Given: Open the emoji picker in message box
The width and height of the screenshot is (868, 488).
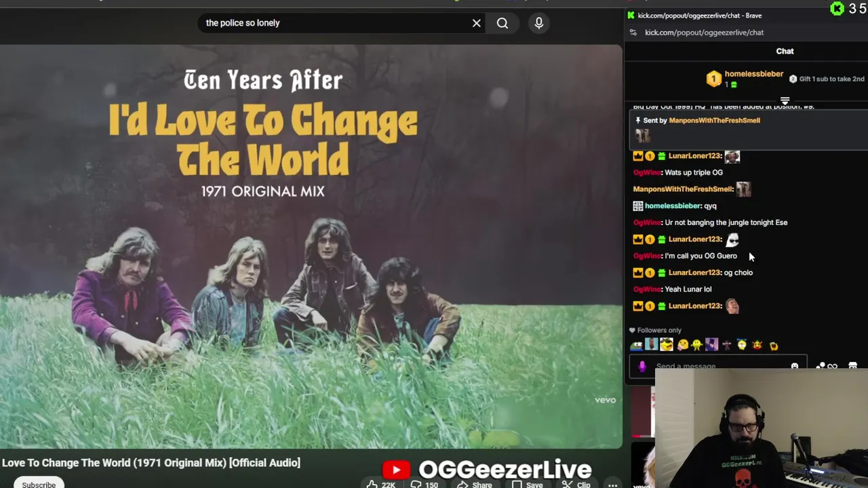Looking at the screenshot, I should [x=795, y=366].
